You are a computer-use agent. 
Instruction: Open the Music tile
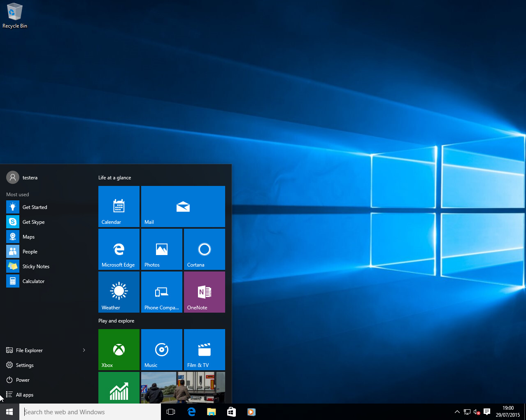coord(162,350)
